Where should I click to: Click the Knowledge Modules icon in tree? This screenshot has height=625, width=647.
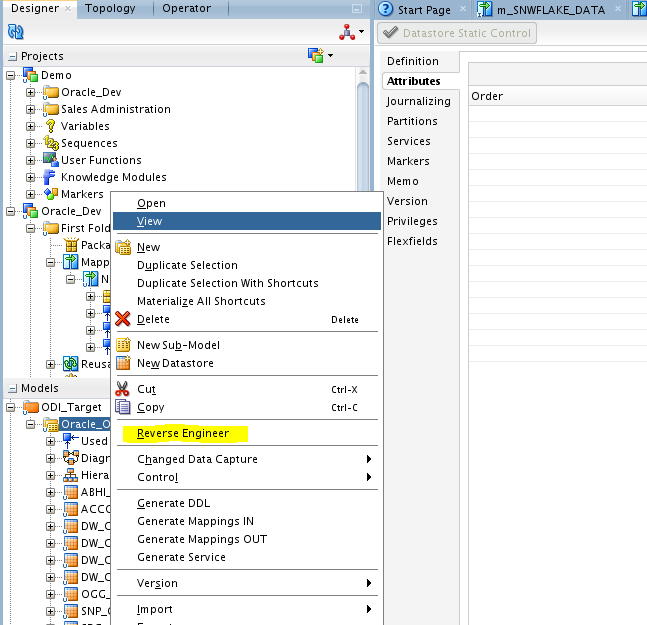pos(51,177)
